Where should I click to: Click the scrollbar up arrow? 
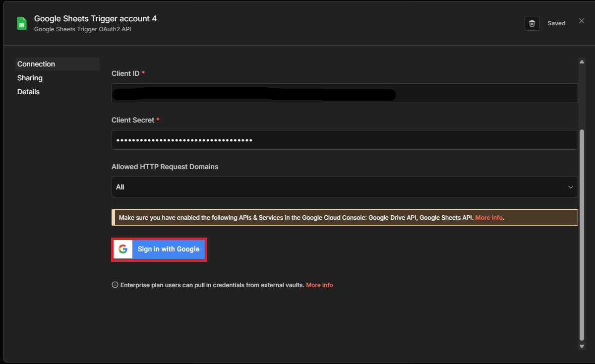(x=582, y=61)
